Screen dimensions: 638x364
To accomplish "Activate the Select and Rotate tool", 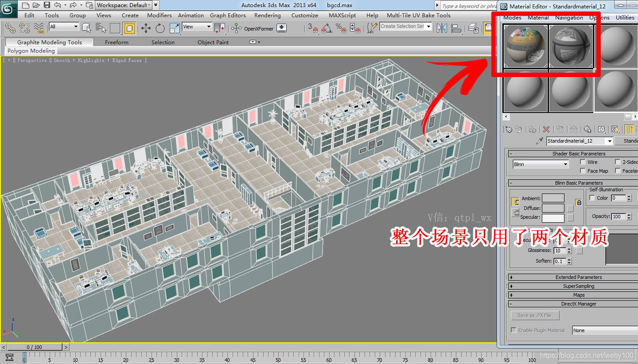I will click(x=159, y=28).
